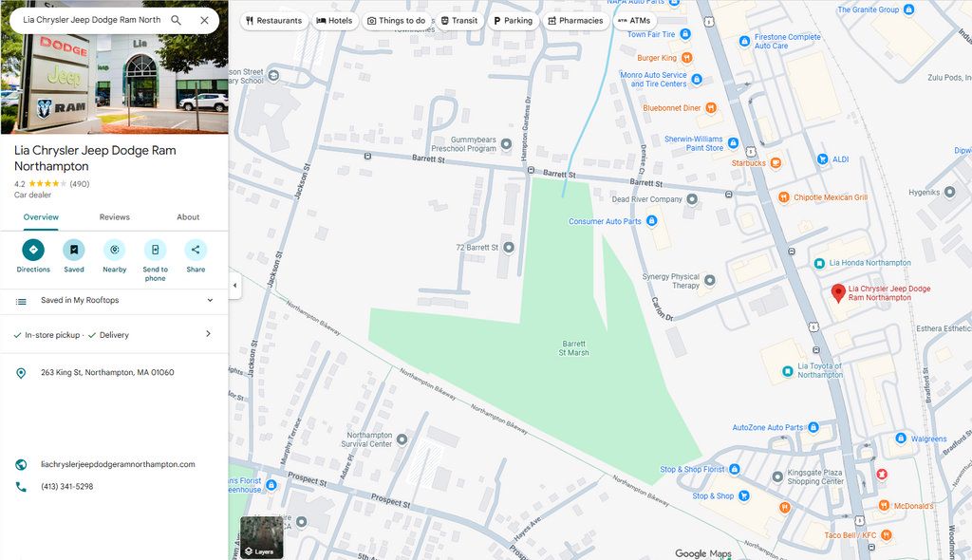Open the Nearby search icon
This screenshot has width=972, height=560.
click(x=115, y=250)
